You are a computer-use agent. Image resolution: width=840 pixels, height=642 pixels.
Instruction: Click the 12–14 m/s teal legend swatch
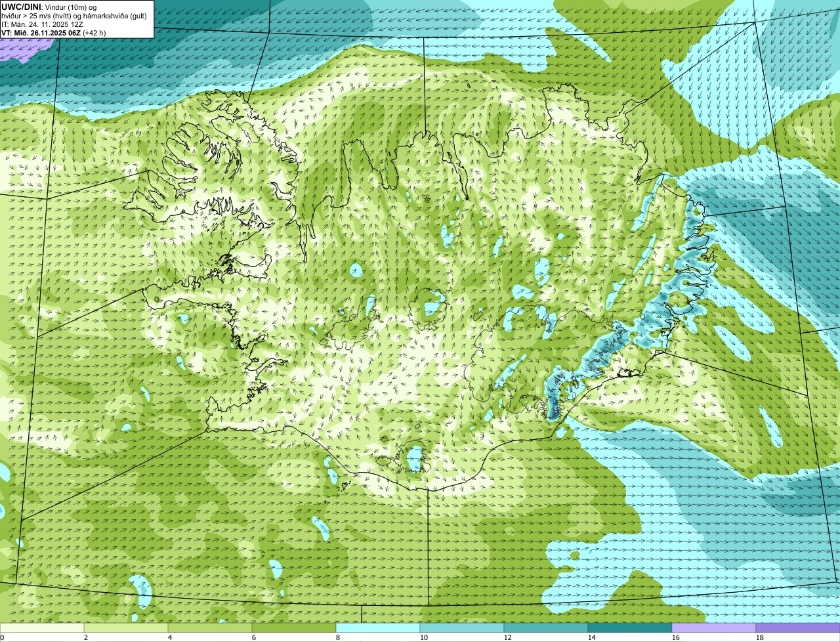pyautogui.click(x=546, y=628)
